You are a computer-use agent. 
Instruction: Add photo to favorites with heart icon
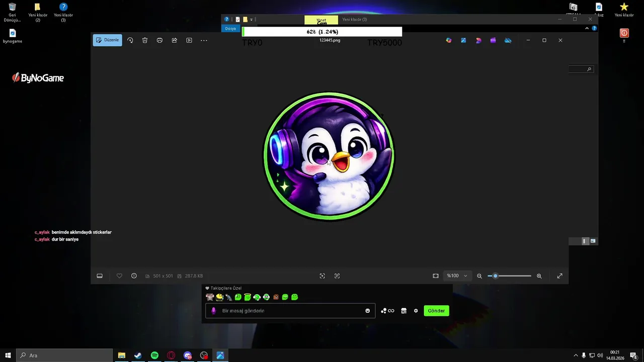[119, 276]
